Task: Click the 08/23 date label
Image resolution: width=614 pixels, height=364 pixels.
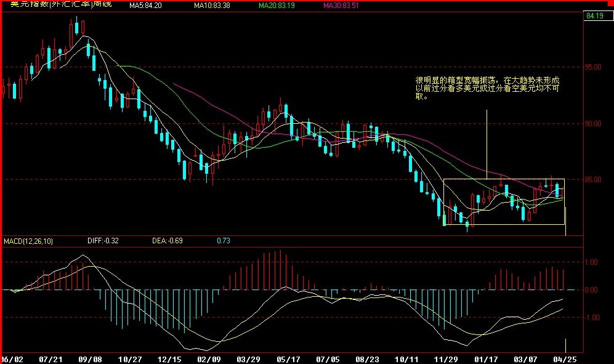Action: (367, 359)
